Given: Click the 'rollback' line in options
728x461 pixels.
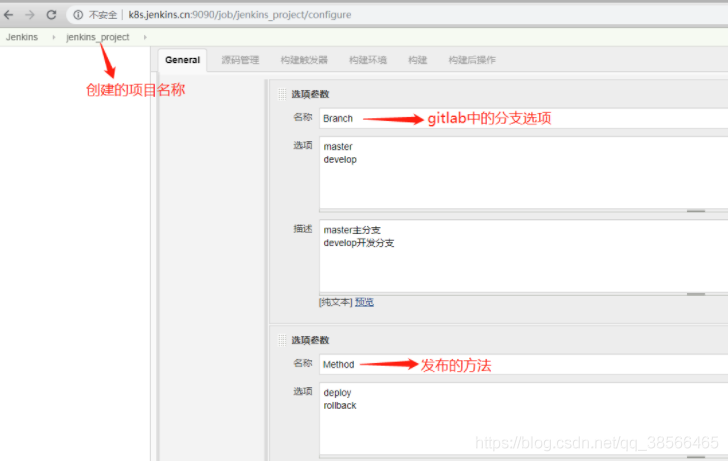Looking at the screenshot, I should (340, 406).
